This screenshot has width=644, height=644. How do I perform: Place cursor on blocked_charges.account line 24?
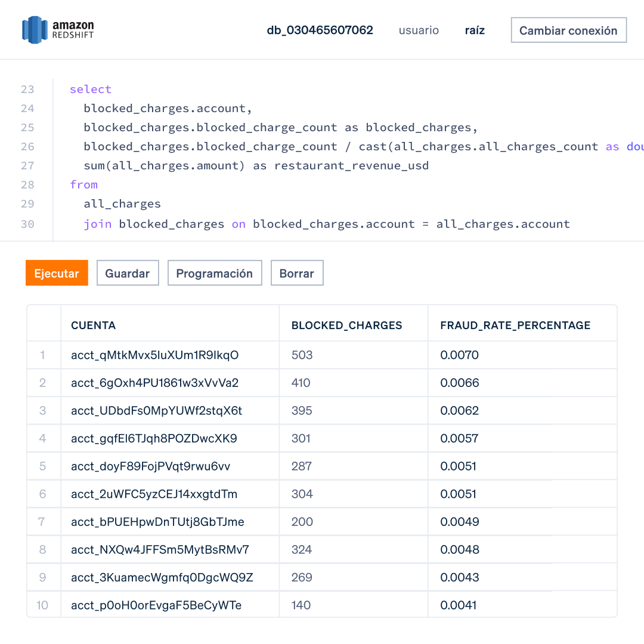[x=168, y=109]
